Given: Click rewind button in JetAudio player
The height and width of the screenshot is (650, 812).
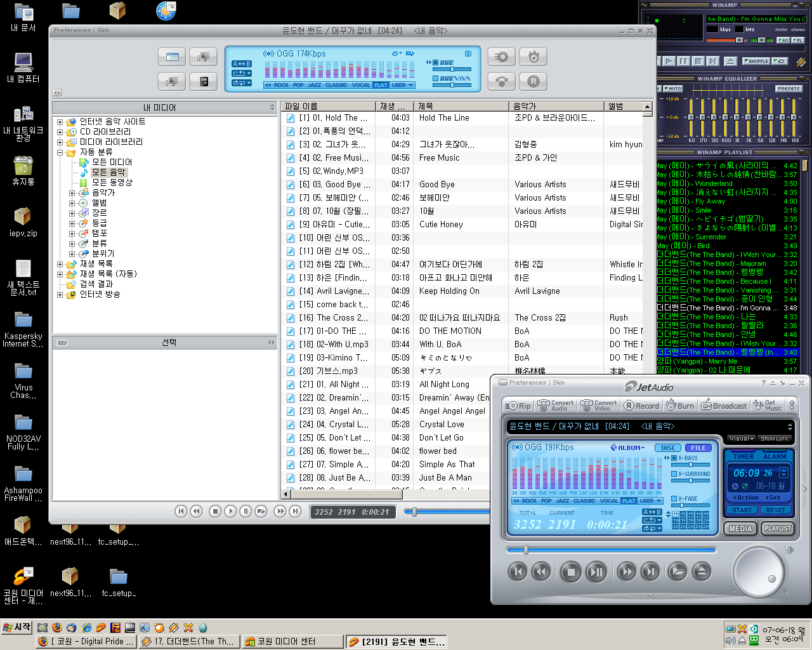Looking at the screenshot, I should (x=540, y=572).
